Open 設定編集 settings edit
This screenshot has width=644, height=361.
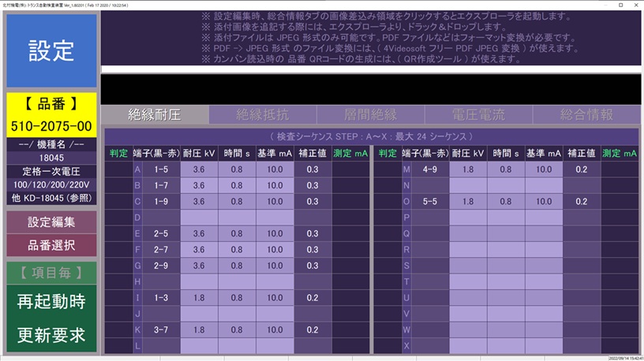point(51,221)
